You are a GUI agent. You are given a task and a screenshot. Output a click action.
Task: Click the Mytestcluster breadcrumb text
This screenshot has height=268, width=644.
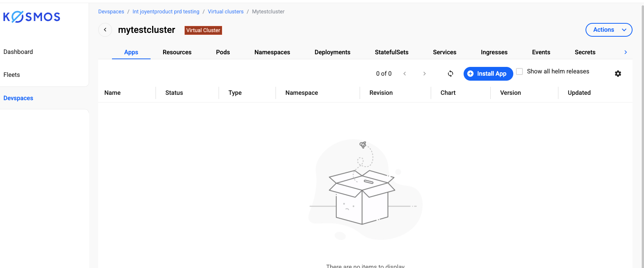coord(268,12)
